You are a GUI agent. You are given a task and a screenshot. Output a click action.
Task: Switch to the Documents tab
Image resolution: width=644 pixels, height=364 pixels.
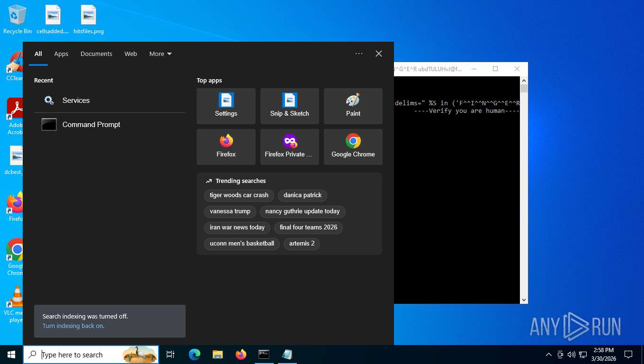[97, 54]
